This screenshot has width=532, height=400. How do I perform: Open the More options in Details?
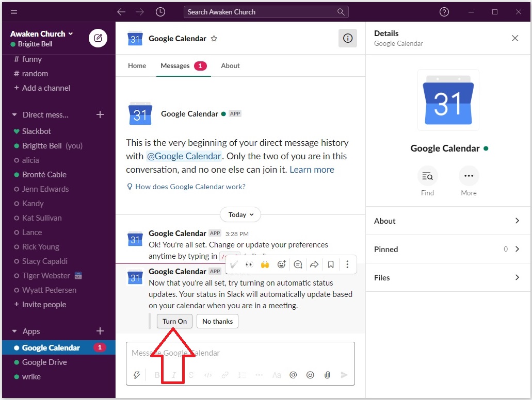(469, 176)
